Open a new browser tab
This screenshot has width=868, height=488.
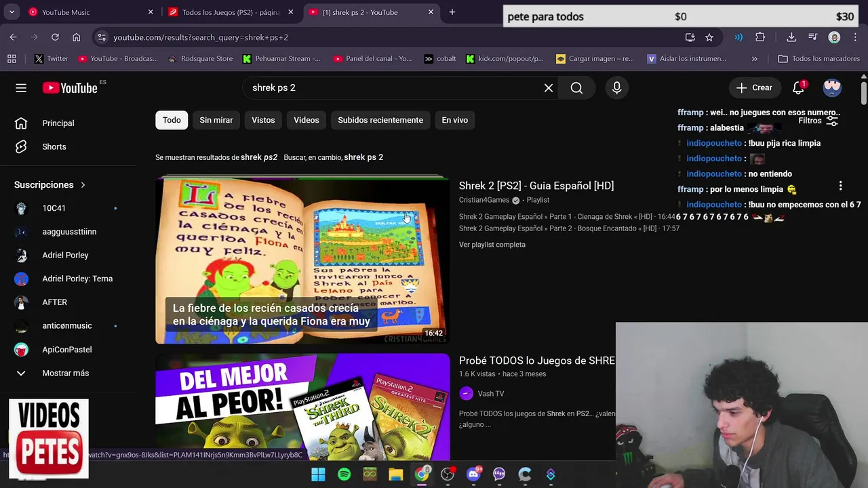[x=452, y=12]
